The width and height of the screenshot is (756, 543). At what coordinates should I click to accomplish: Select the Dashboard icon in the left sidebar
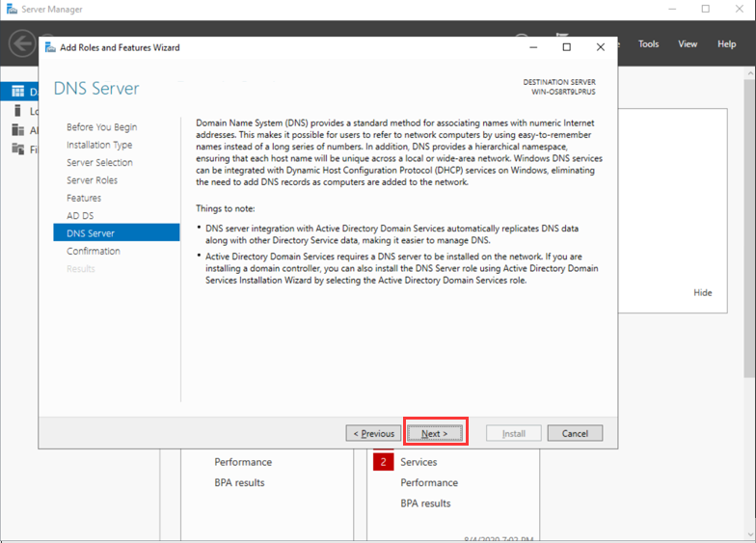[x=17, y=92]
